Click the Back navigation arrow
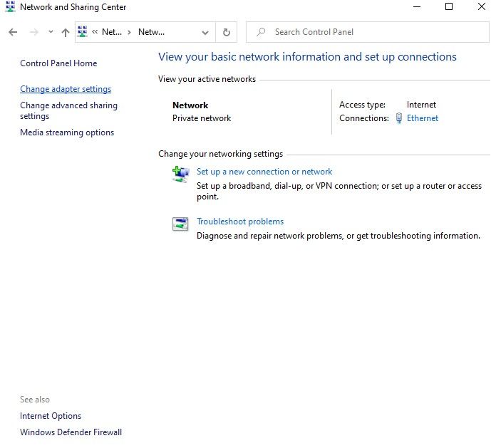The image size is (496, 448). [13, 32]
